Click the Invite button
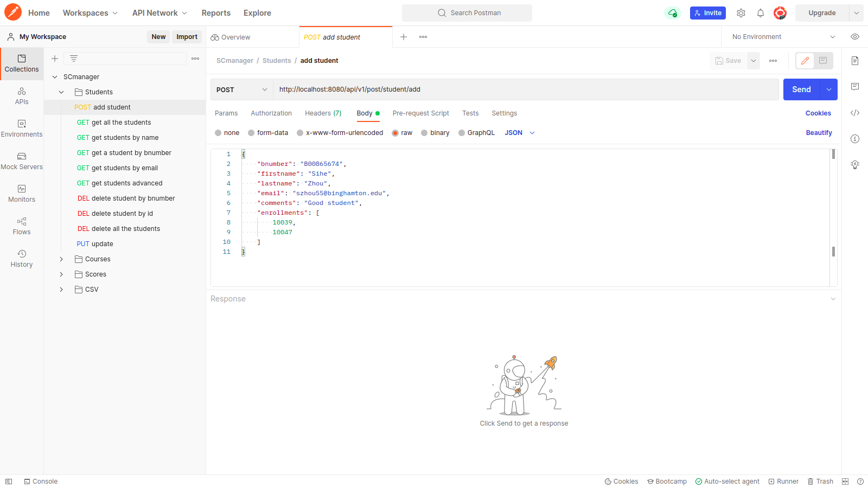This screenshot has width=868, height=488. point(708,13)
